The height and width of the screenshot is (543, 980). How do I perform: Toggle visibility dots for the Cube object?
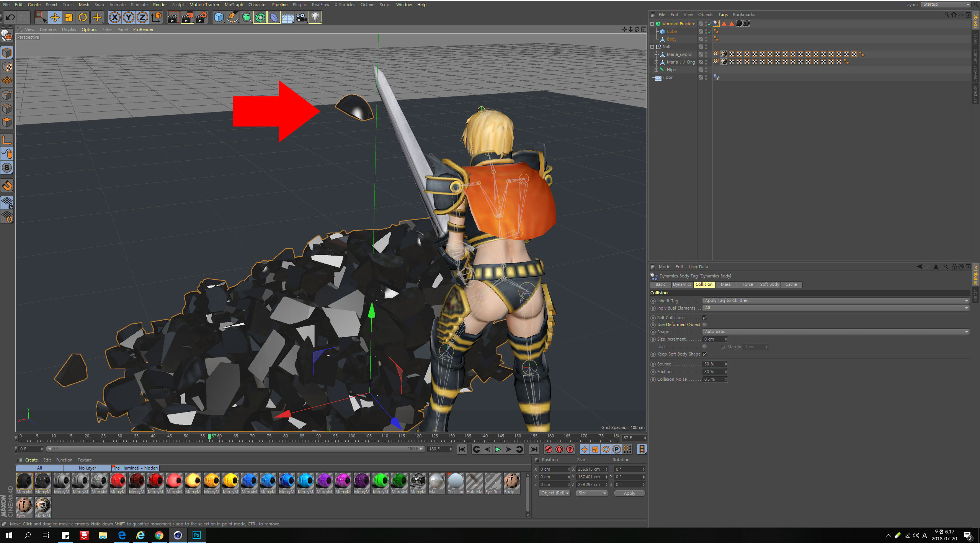coord(706,31)
